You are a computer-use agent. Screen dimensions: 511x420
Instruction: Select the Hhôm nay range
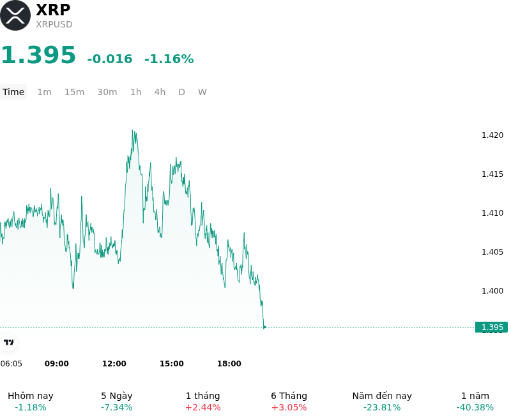coord(31,401)
